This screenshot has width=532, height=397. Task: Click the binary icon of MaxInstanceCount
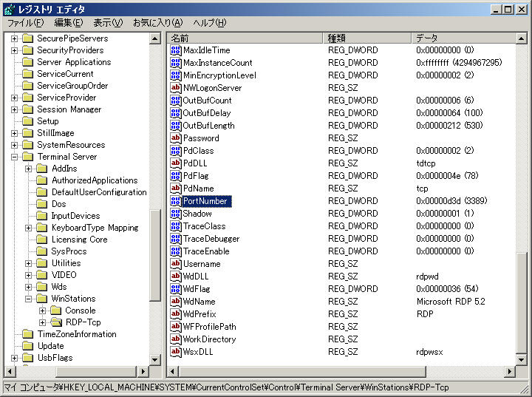(176, 63)
